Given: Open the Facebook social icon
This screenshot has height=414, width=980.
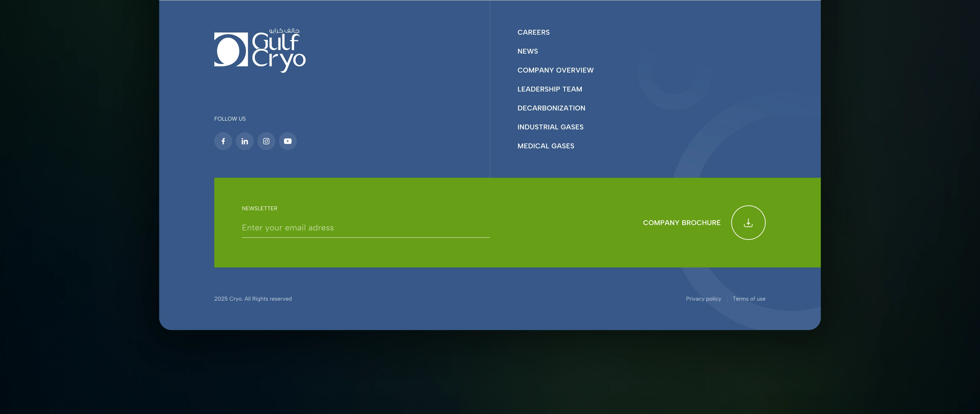Looking at the screenshot, I should coord(223,141).
